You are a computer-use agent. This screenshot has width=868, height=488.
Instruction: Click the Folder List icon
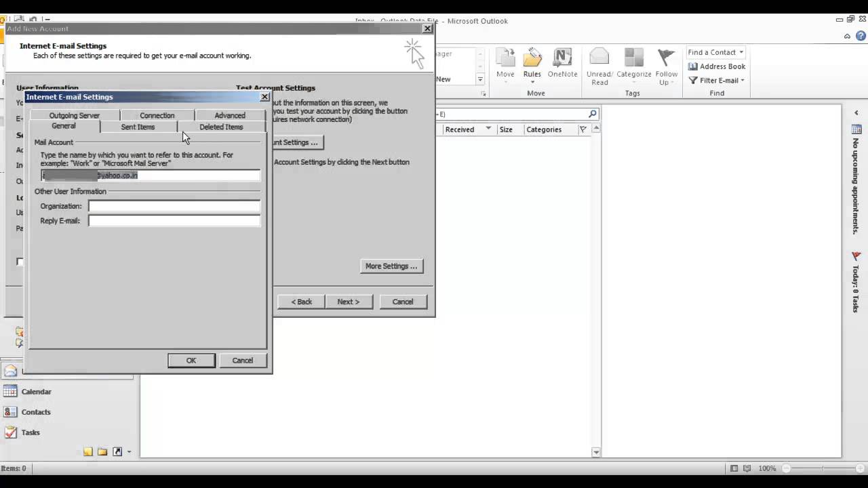click(102, 451)
